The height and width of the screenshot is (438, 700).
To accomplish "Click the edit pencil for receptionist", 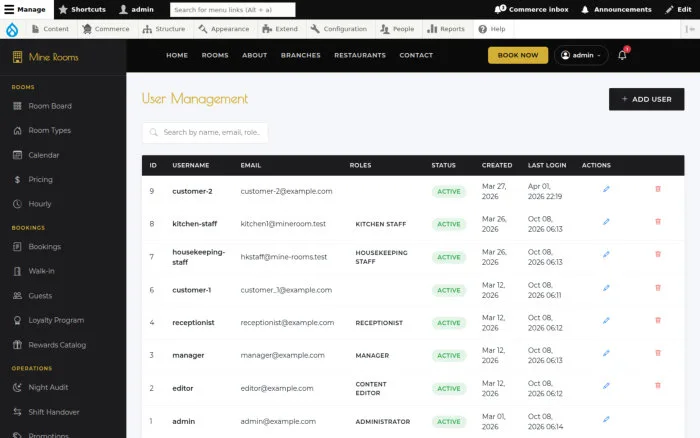I will [606, 321].
